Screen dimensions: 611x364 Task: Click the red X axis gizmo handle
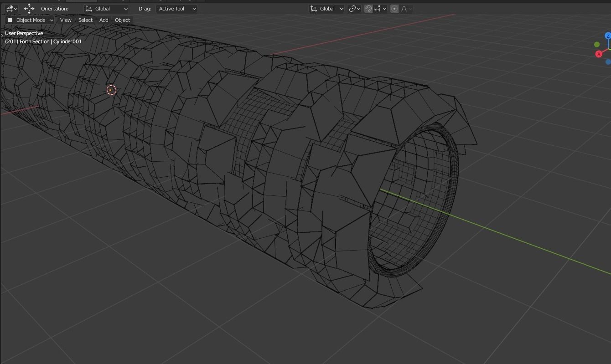click(x=599, y=54)
